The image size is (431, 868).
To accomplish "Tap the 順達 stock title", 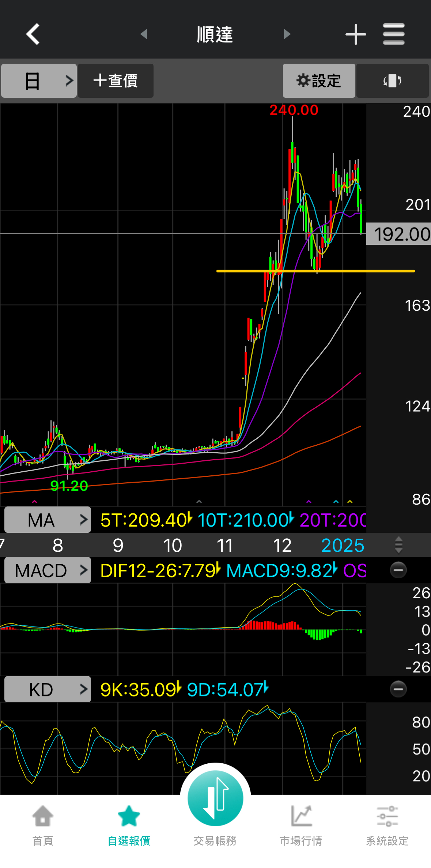I will [x=215, y=34].
